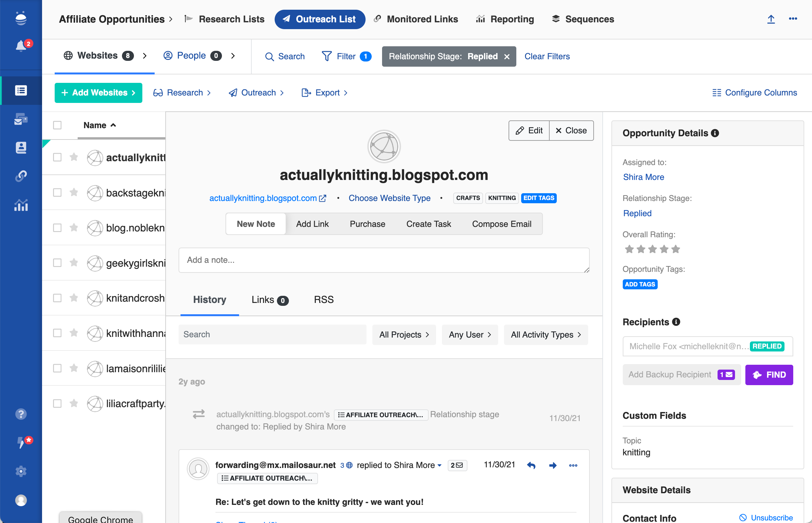Viewport: 812px width, 523px height.
Task: Click the reply arrow on forwarded email
Action: point(531,465)
